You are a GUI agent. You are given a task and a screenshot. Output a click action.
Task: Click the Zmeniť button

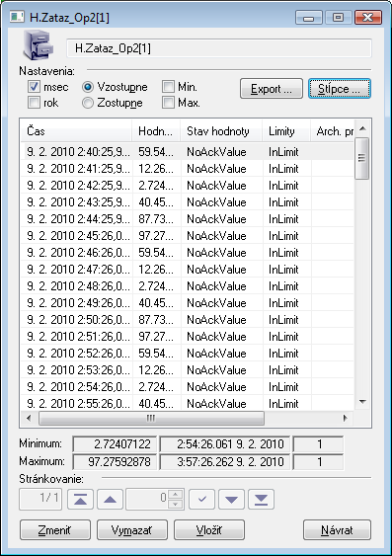(x=55, y=530)
